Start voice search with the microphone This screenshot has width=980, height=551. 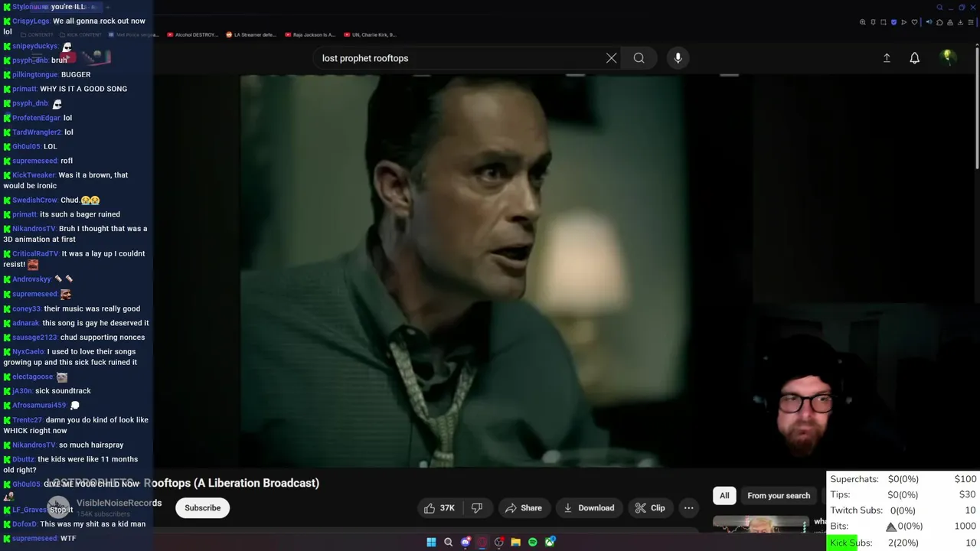pyautogui.click(x=678, y=58)
